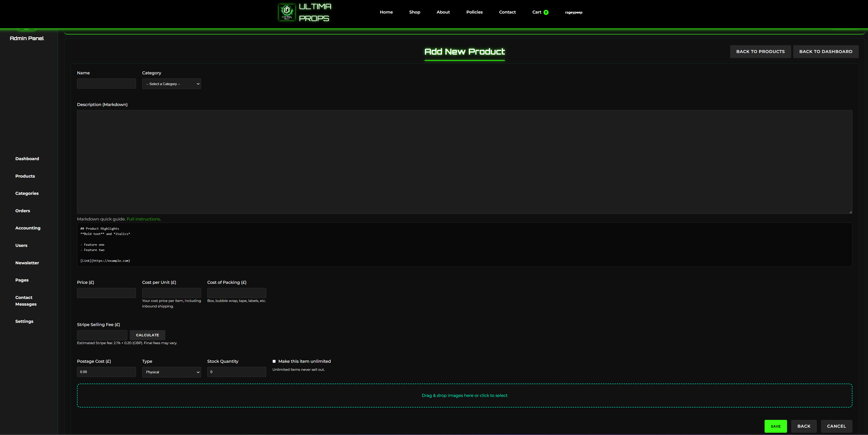Open the rageypeep user account link

(x=574, y=12)
